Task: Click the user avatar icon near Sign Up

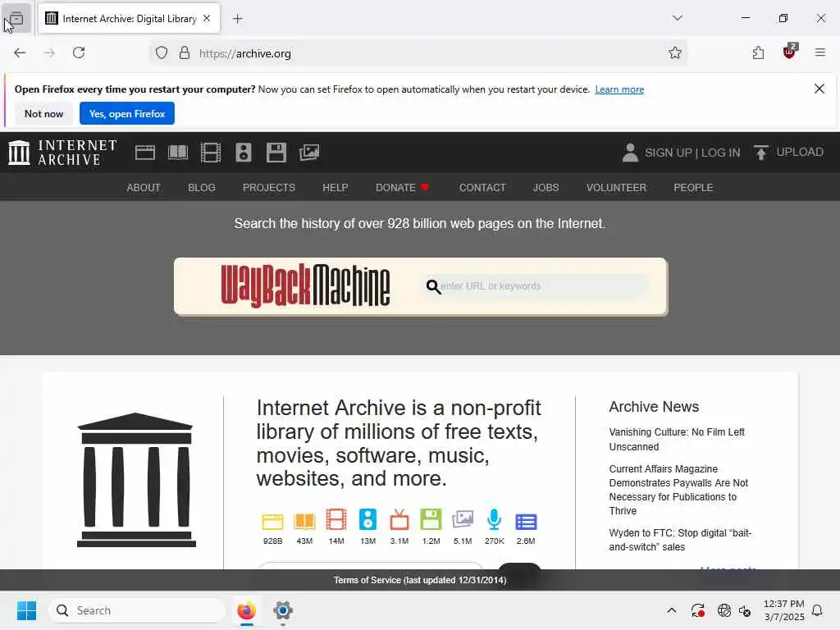Action: pos(630,153)
